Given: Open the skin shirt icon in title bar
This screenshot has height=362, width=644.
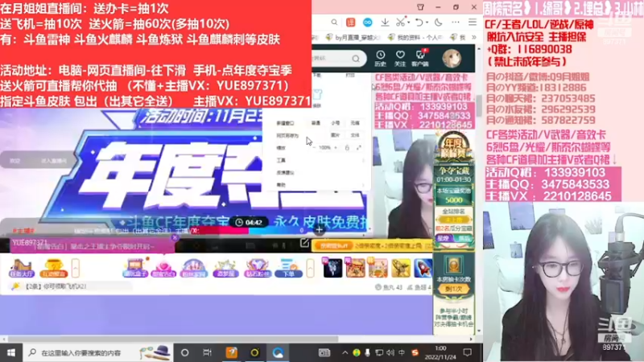Looking at the screenshot, I should click(x=420, y=7).
